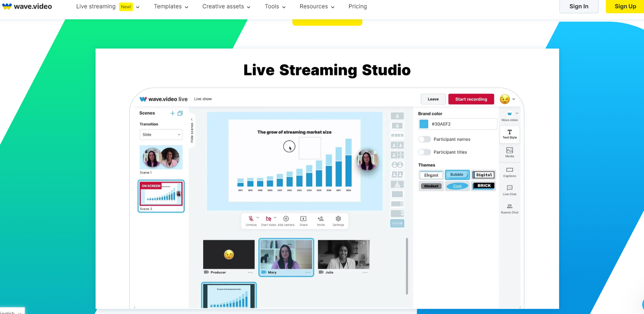
Task: Click the Sign In button
Action: (x=579, y=6)
